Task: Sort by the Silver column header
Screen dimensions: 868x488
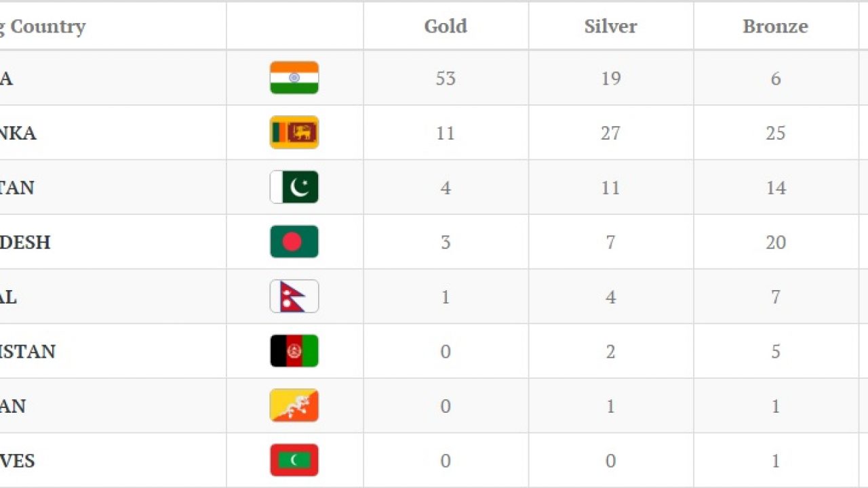Action: [610, 26]
